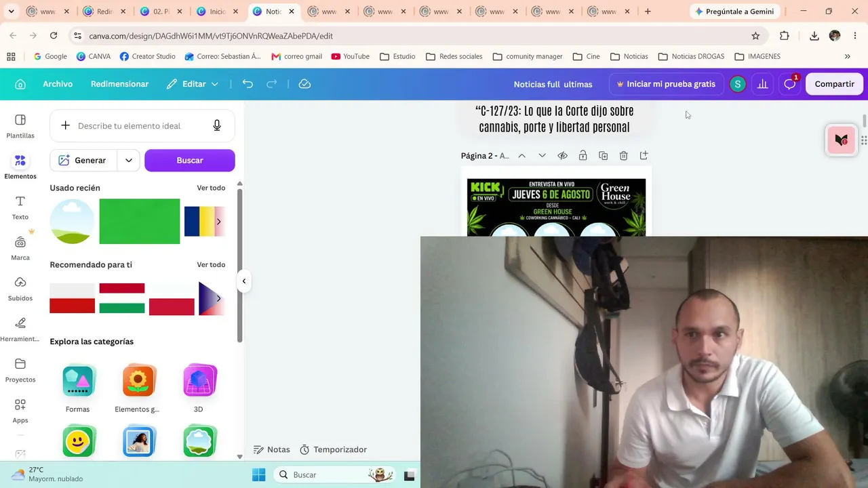This screenshot has width=868, height=488.
Task: Open the photo category with woman picture
Action: (x=138, y=441)
